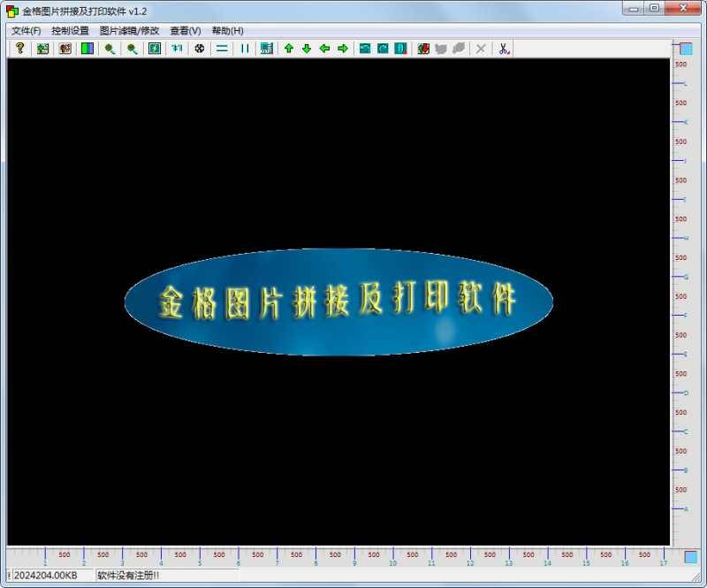Click the wheel-shaped settings icon
This screenshot has width=707, height=588.
(x=200, y=49)
